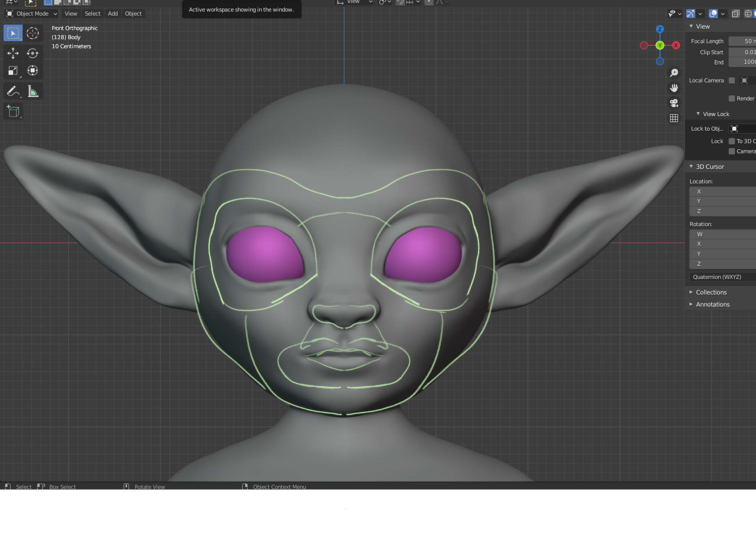Expand the Annotations panel

point(691,304)
